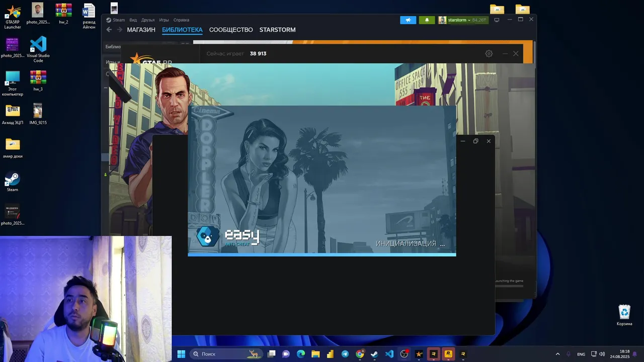Open the Windows Start menu
Image resolution: width=644 pixels, height=362 pixels.
[x=181, y=354]
